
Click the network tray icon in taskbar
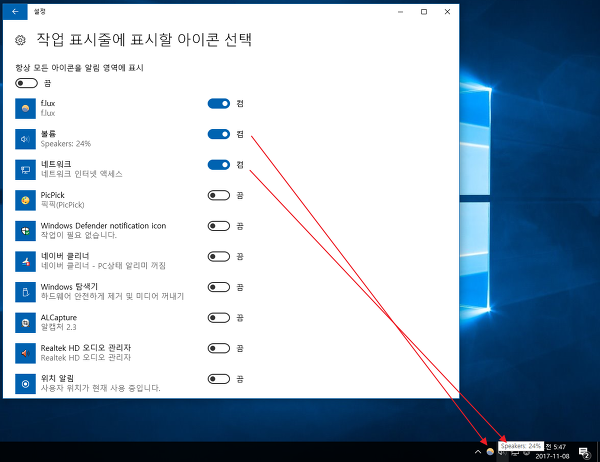[x=515, y=453]
